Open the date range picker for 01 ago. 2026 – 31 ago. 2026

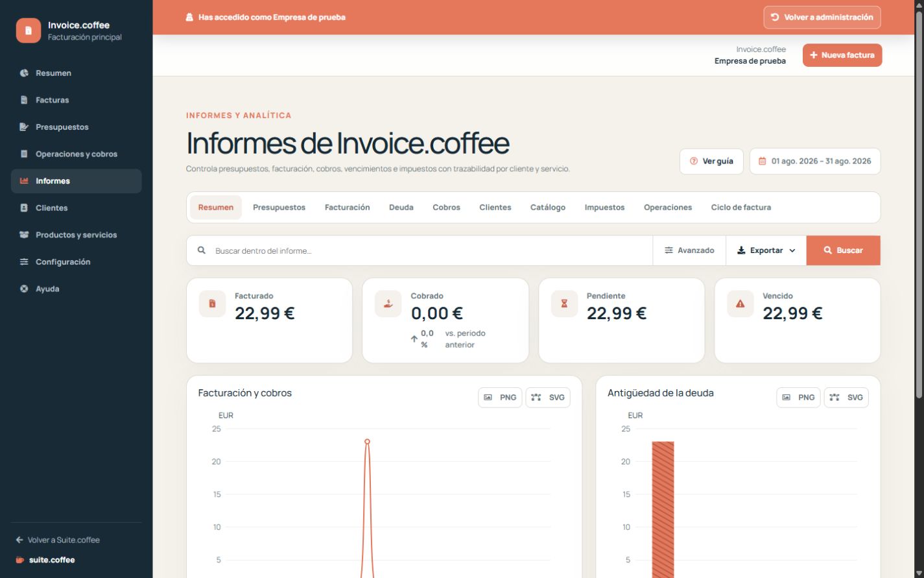815,161
